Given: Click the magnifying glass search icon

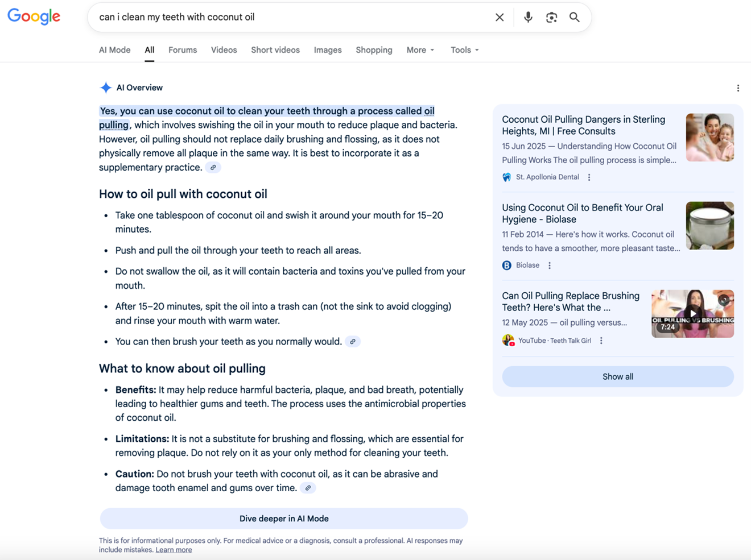Looking at the screenshot, I should 575,17.
